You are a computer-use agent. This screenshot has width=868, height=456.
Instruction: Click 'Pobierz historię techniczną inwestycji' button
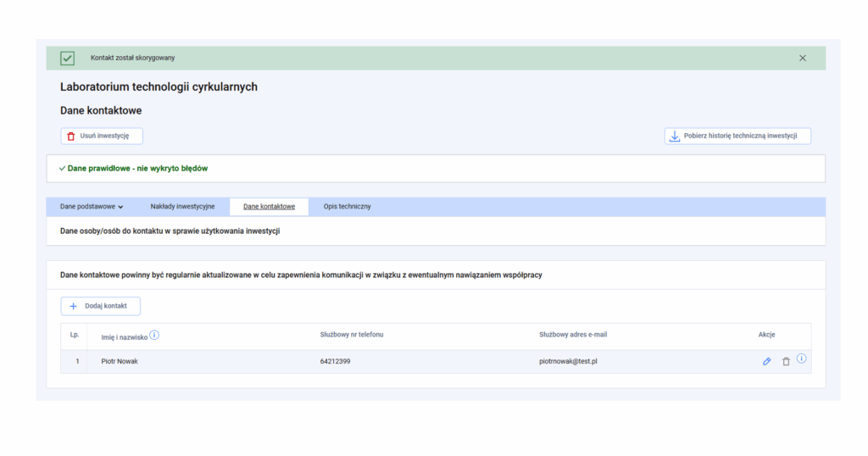coord(737,136)
